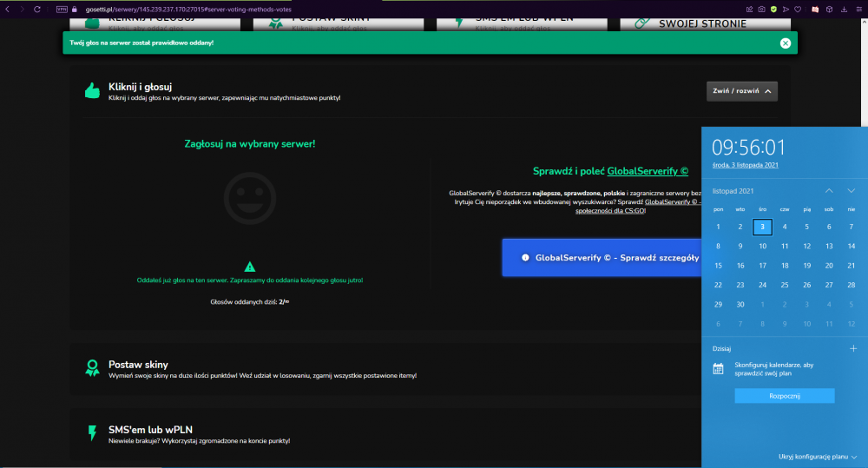The width and height of the screenshot is (868, 468).
Task: Click the gosetti.pl URL address field
Action: click(x=188, y=10)
